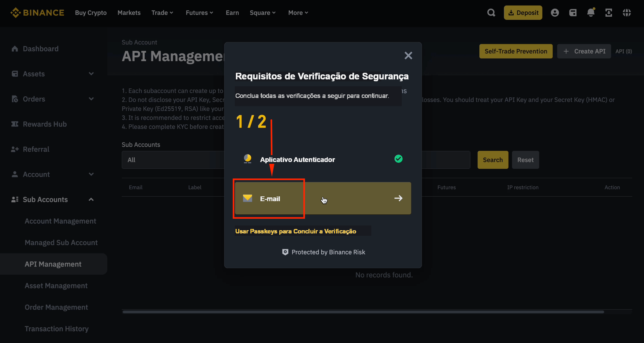Viewport: 644px width, 343px height.
Task: Click Self-Trade Prevention button
Action: (516, 51)
